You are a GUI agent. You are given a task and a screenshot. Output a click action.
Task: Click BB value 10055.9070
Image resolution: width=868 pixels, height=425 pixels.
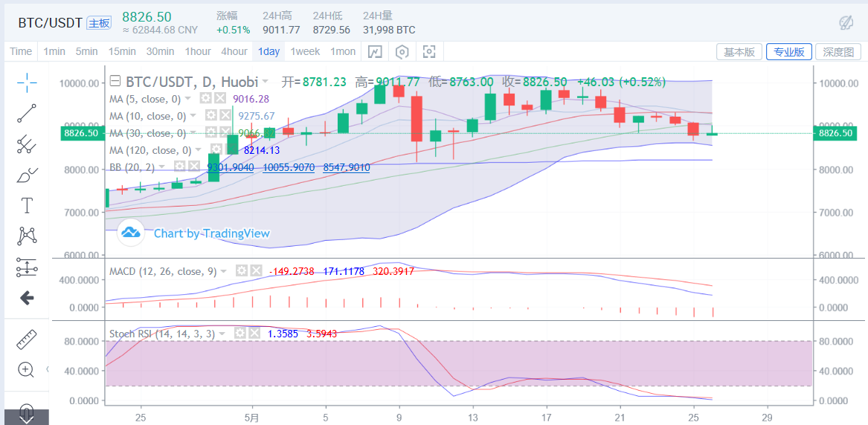[x=289, y=167]
